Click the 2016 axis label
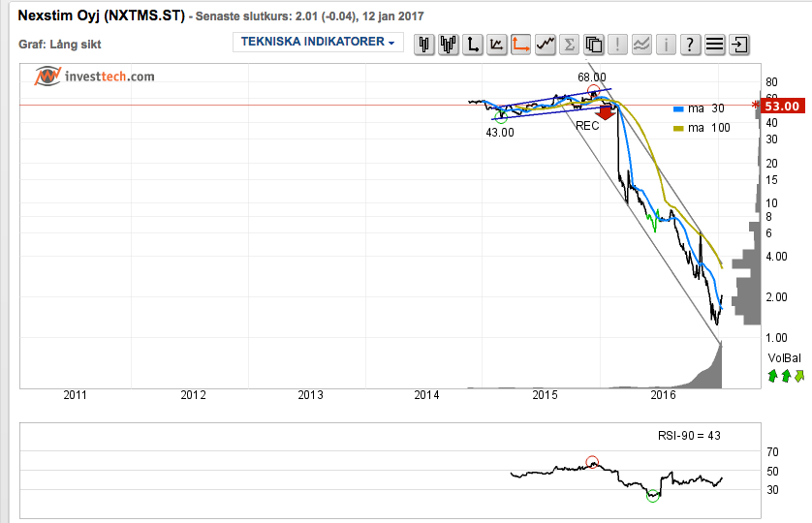Image resolution: width=812 pixels, height=523 pixels. click(x=664, y=395)
